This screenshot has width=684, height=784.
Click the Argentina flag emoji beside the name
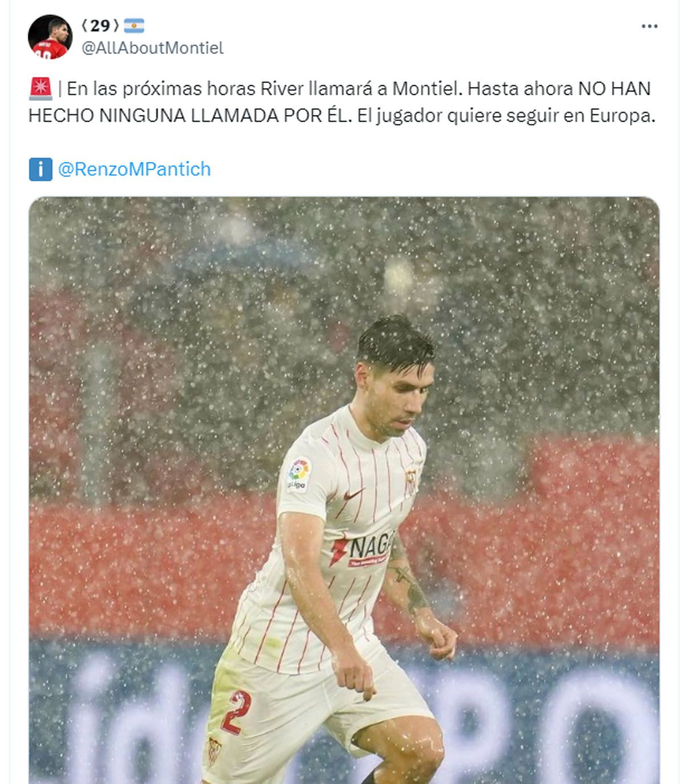coord(135,26)
